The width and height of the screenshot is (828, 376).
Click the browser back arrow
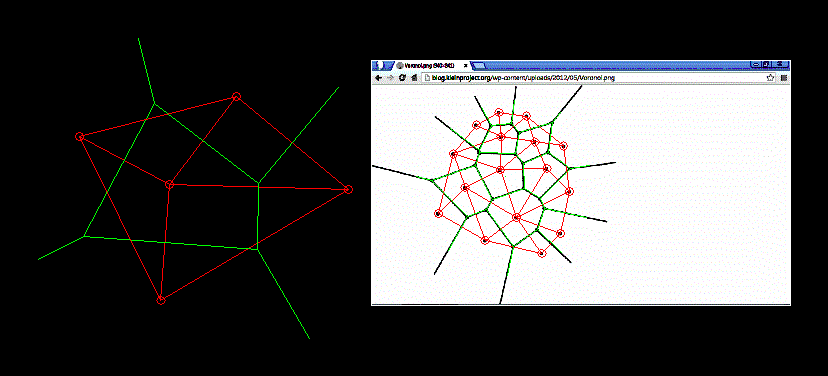click(378, 78)
